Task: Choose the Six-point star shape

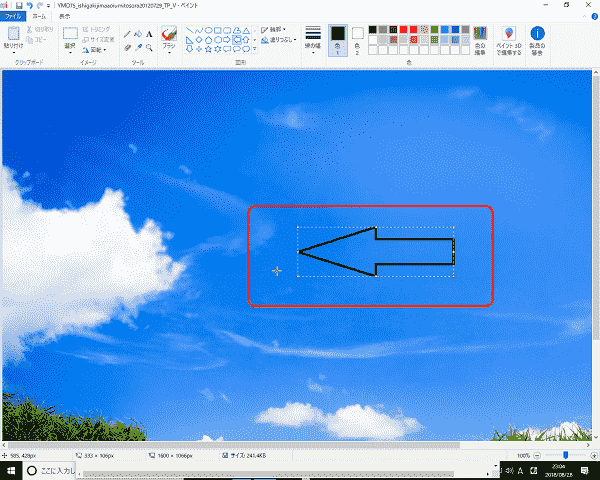Action: [x=218, y=49]
